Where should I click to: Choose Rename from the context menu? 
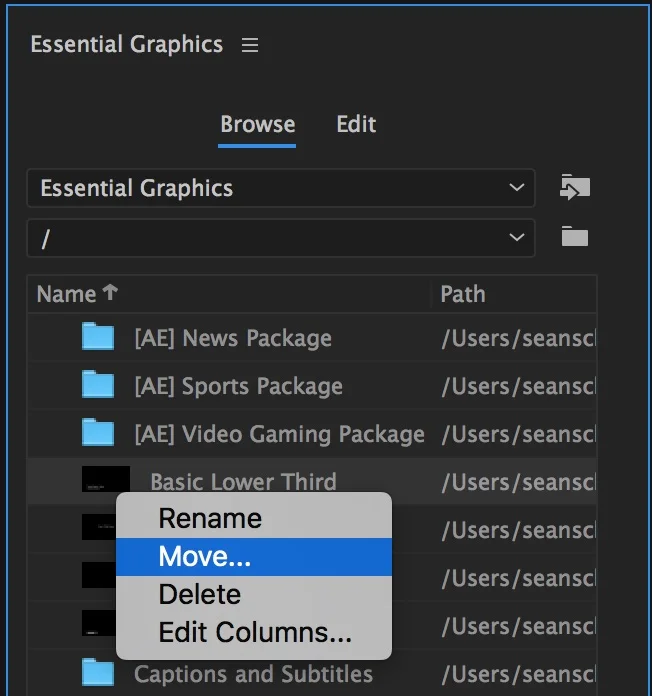[254, 518]
